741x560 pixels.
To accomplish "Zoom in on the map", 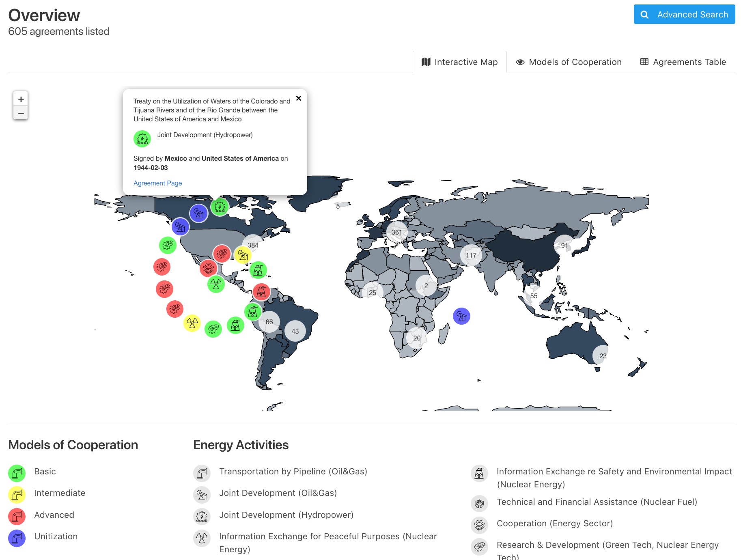I will coord(21,99).
